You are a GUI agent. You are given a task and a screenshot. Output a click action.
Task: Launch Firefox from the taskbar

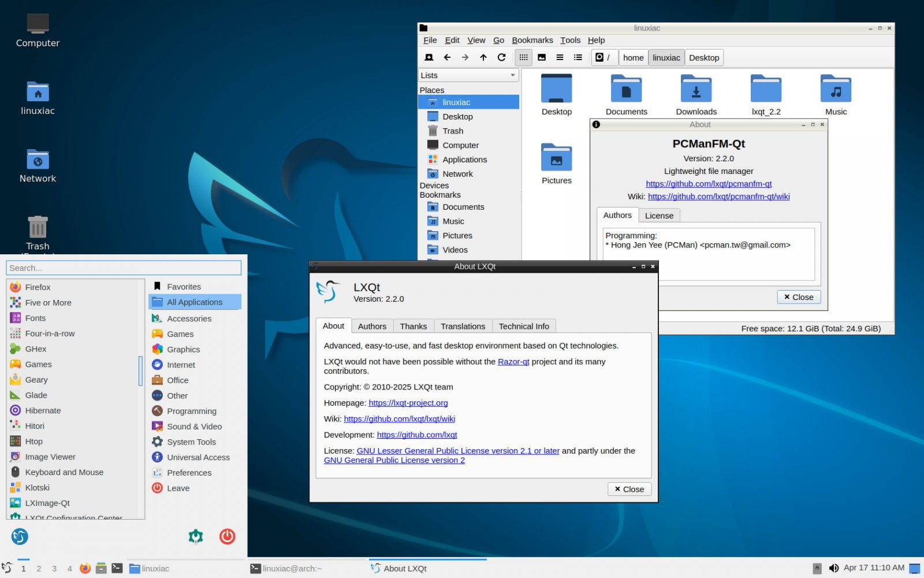click(85, 568)
